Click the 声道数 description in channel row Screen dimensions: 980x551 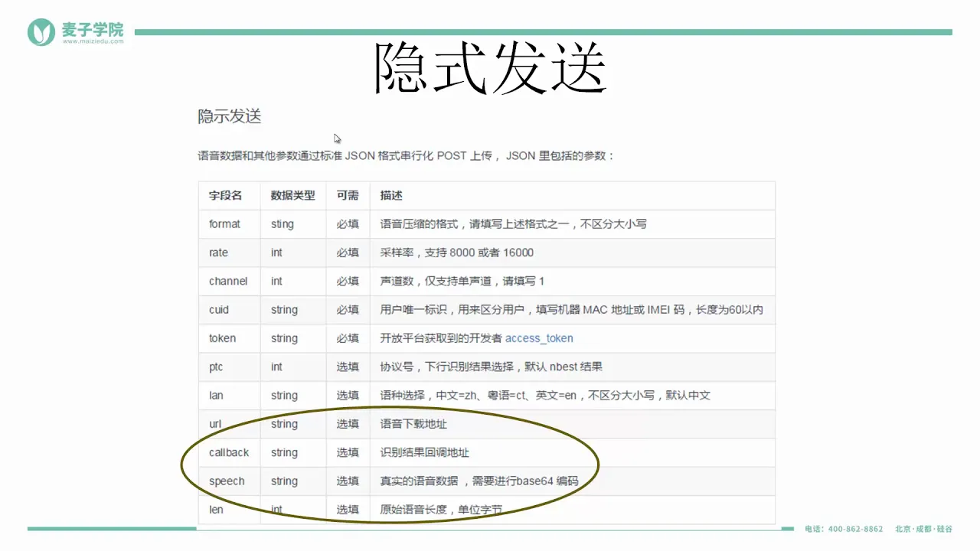[462, 281]
